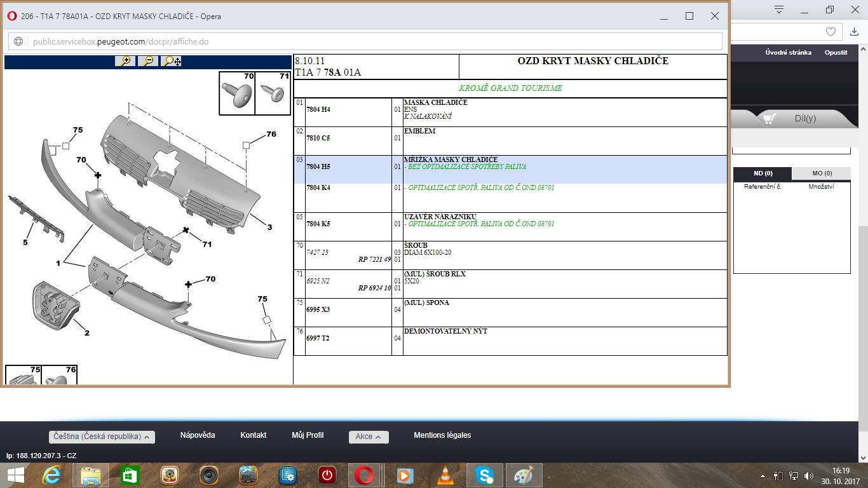Click the clock in the taskbar
This screenshot has height=488, width=868.
[x=841, y=475]
